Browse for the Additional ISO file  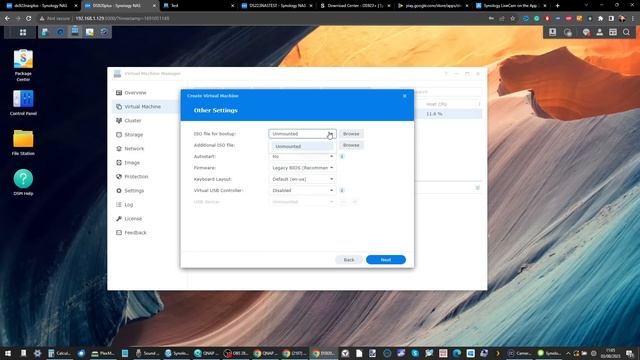351,145
